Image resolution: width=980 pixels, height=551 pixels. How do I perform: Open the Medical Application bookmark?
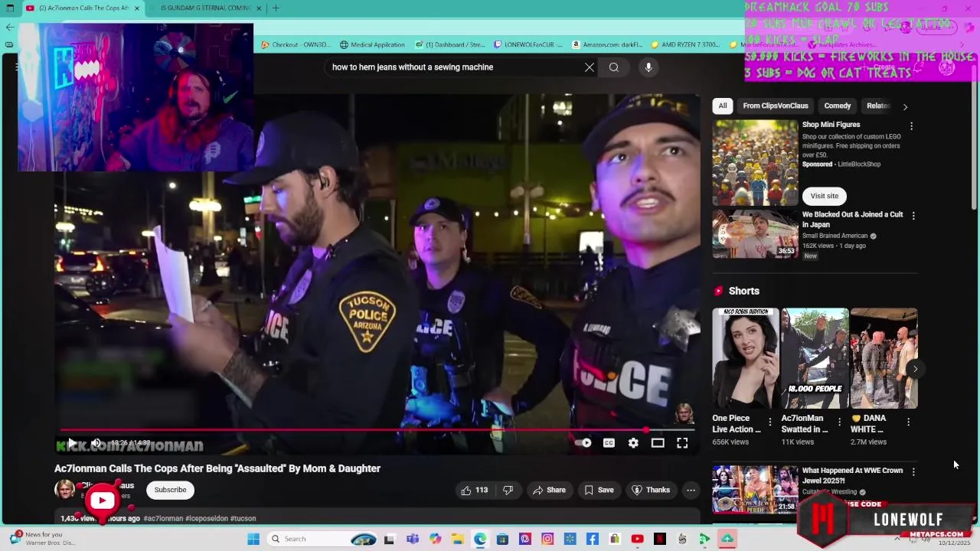pyautogui.click(x=372, y=44)
